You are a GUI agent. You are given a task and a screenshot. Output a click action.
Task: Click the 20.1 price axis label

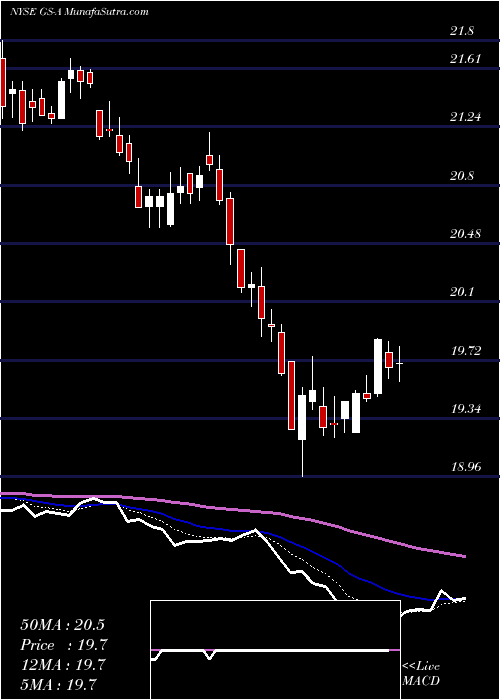click(x=462, y=292)
